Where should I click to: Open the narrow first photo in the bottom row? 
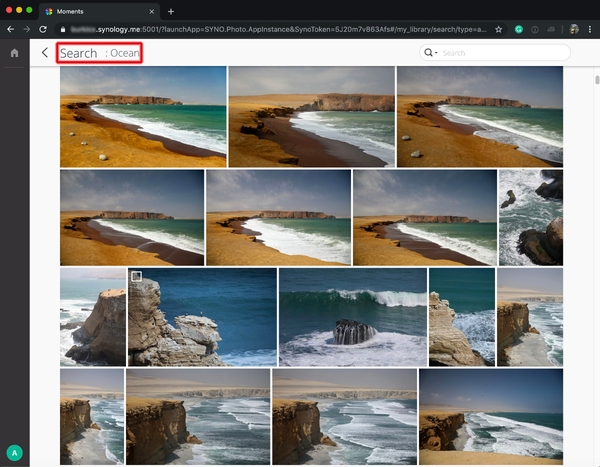point(92,416)
